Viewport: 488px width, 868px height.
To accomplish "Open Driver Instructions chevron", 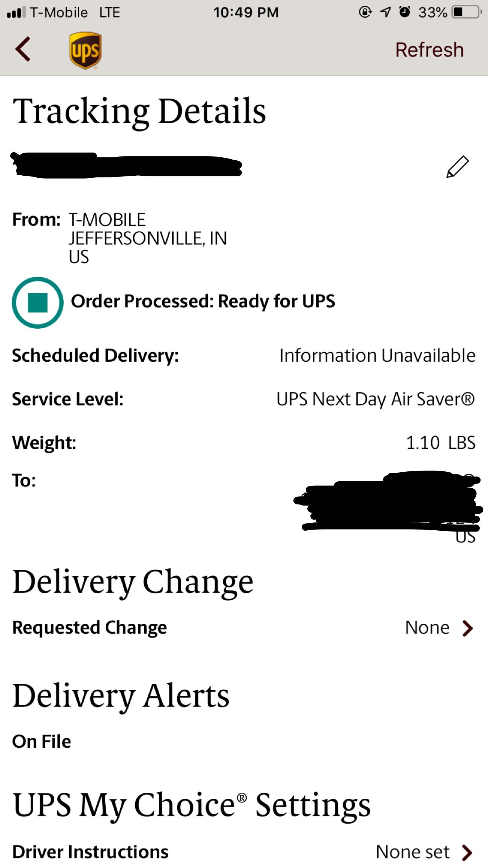I will [467, 852].
